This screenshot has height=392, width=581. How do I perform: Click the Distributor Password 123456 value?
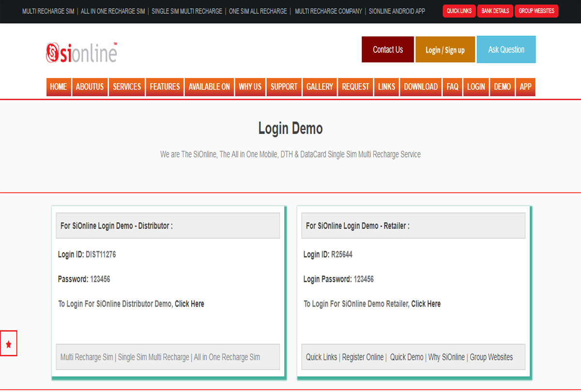100,279
